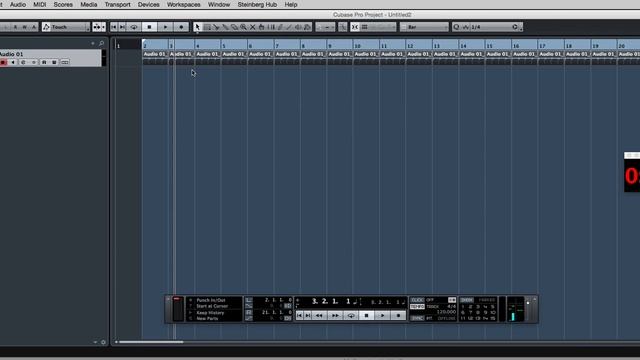640x360 pixels.
Task: Select the Glue tool in toolbar
Action: coord(225,27)
